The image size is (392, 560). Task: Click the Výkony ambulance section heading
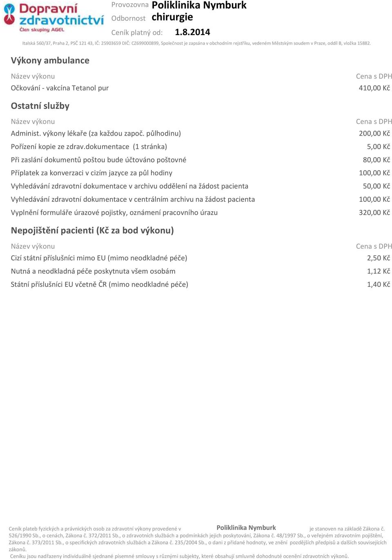click(50, 60)
